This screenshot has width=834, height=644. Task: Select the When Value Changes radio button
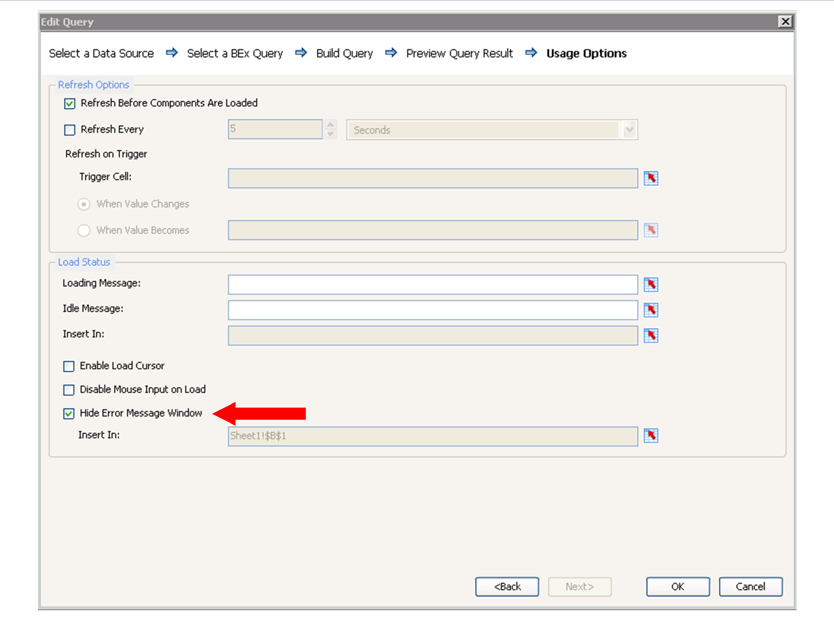84,204
